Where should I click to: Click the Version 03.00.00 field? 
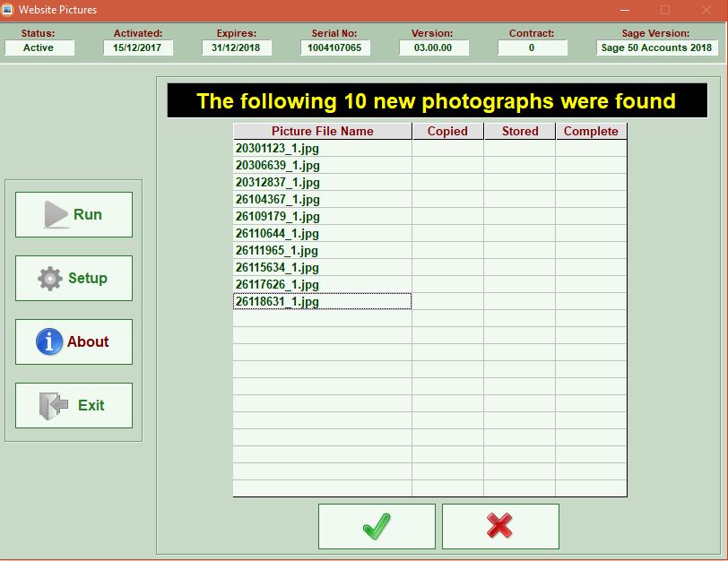pyautogui.click(x=434, y=47)
